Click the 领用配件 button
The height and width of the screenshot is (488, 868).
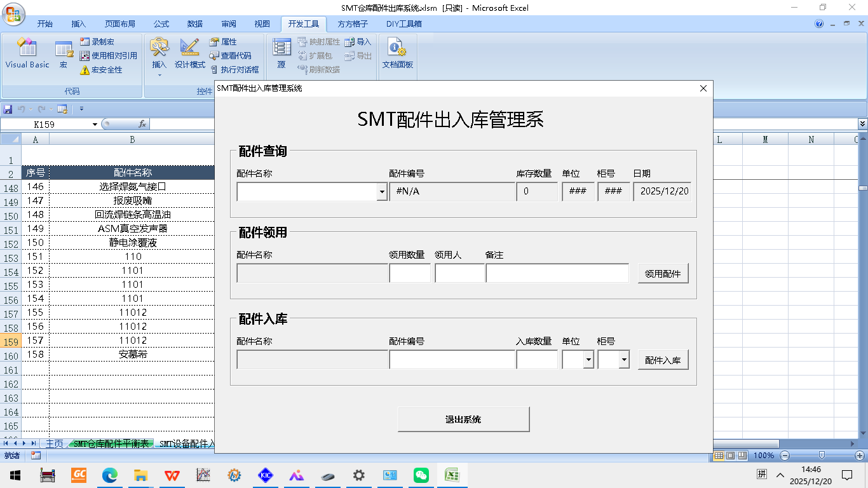tap(663, 273)
